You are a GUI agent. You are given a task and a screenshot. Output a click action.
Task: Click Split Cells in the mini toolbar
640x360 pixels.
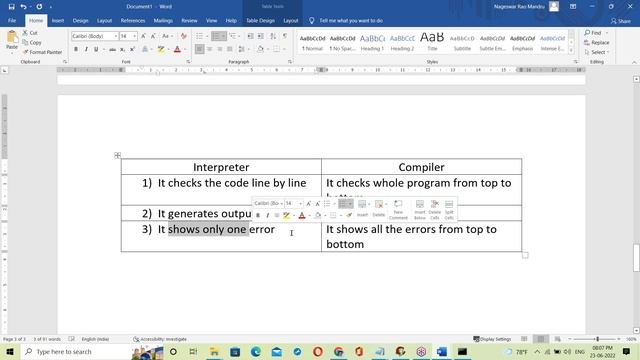tap(449, 209)
